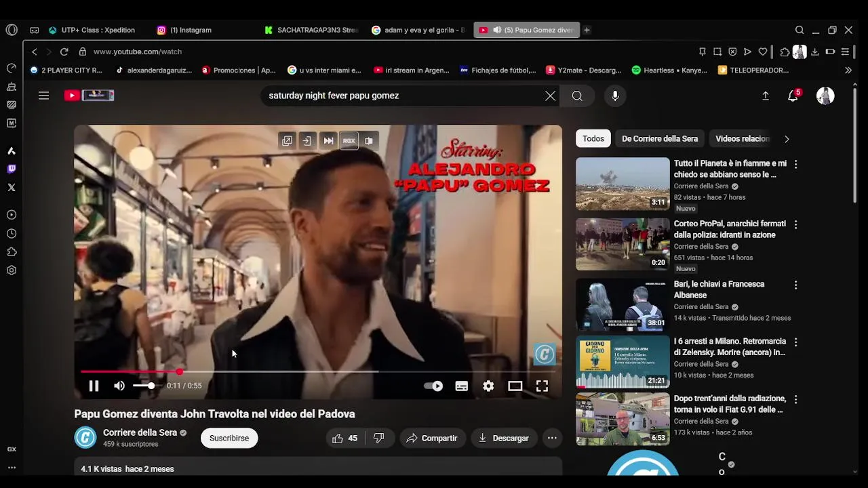Click the RGX video overlay button

pos(349,141)
